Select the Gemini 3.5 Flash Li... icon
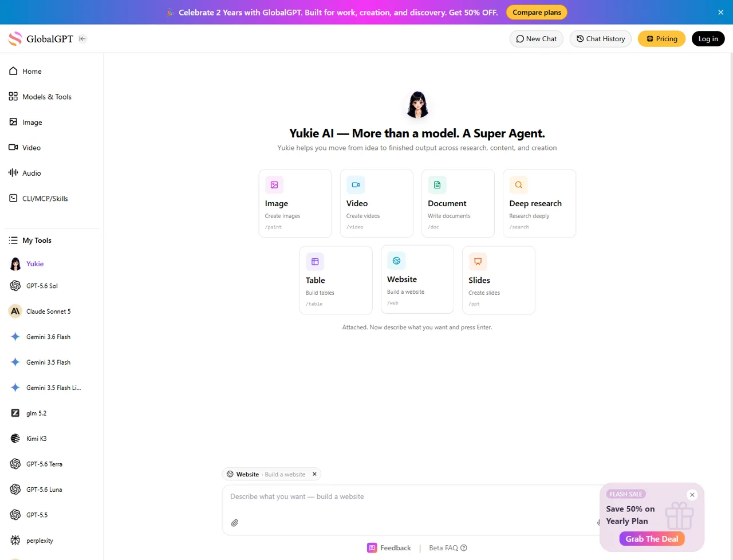This screenshot has height=560, width=733. (15, 388)
